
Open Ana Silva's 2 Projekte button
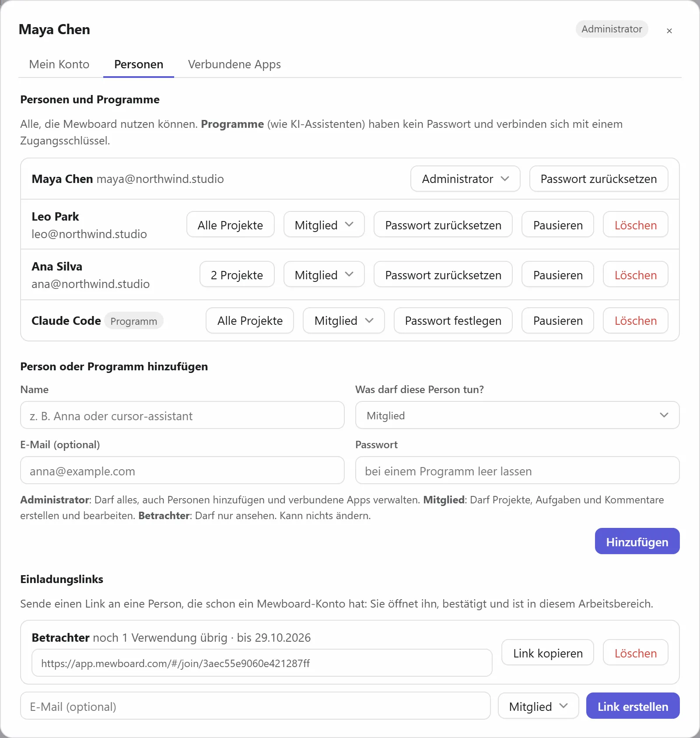point(237,274)
